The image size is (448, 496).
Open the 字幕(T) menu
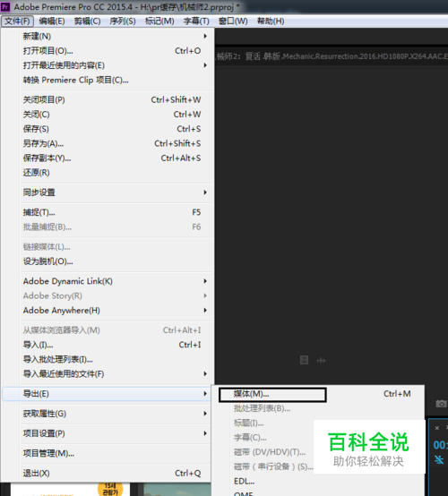(196, 21)
